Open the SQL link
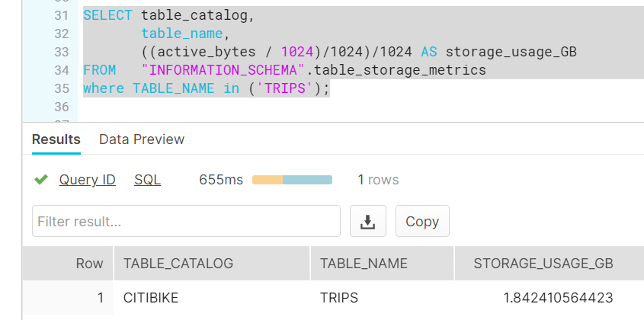This screenshot has height=320, width=644. pos(147,180)
